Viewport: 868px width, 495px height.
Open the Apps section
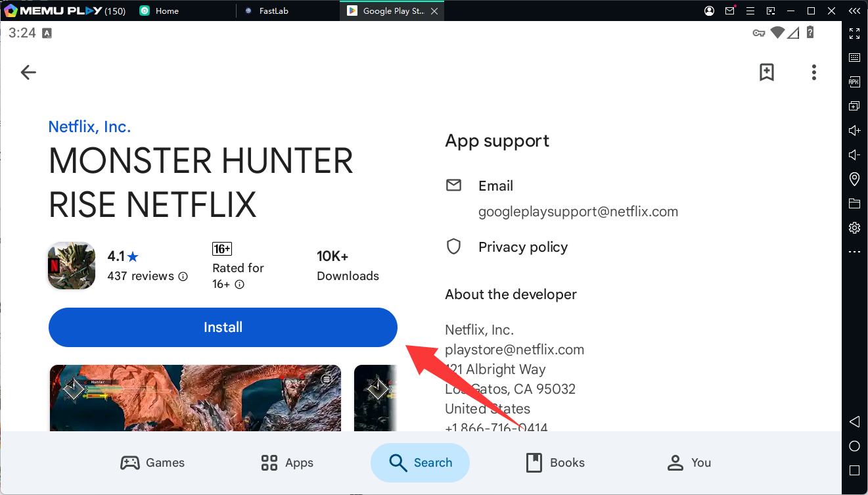click(287, 463)
